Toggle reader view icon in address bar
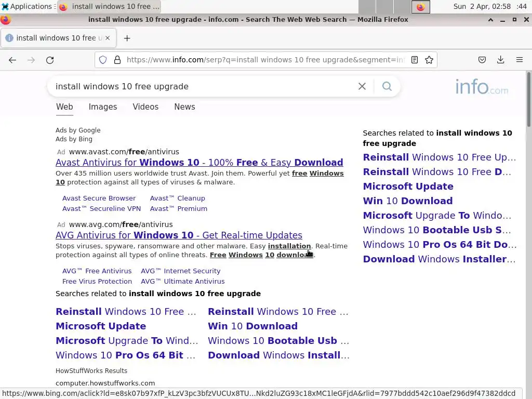Viewport: 532px width, 399px height. point(414,60)
